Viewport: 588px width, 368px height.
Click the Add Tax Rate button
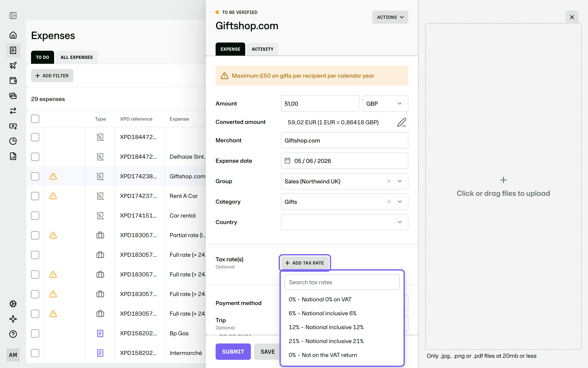click(305, 263)
